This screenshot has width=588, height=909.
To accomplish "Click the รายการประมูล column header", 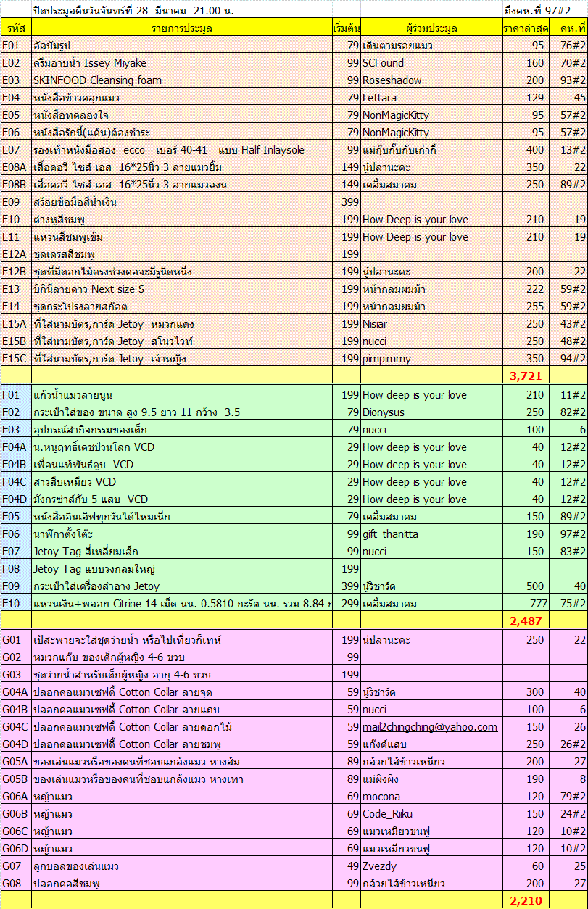I will point(182,28).
